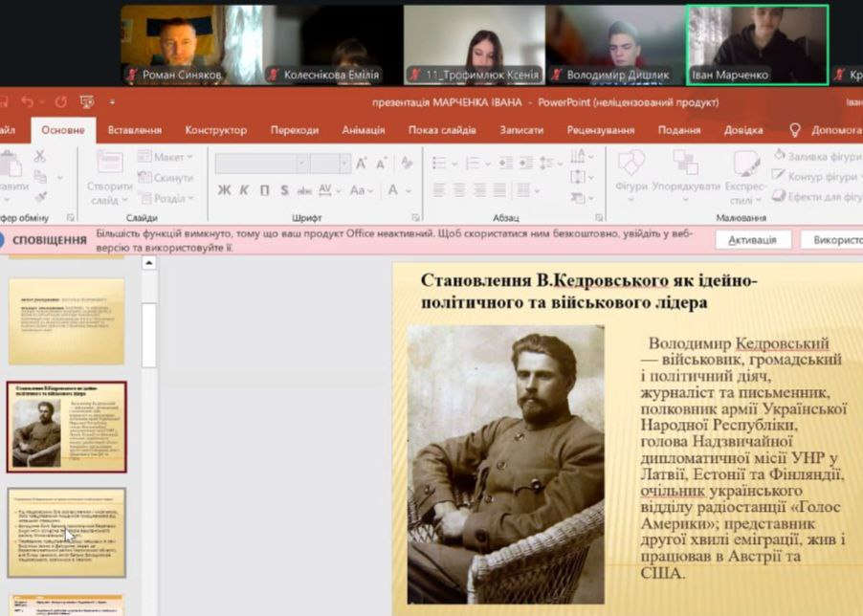Viewport: 863px width, 616px height.
Task: Toggle Bold formatting (Ж)
Action: 224,190
